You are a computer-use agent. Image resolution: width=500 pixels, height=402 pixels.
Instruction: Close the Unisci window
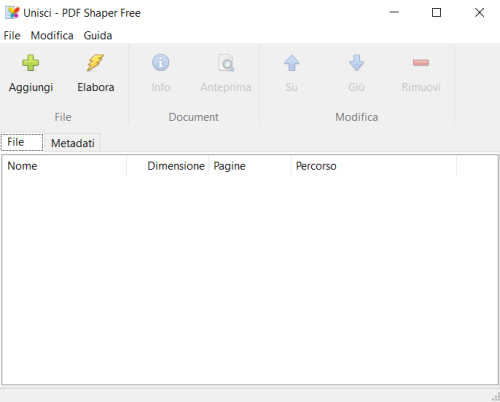pos(479,13)
